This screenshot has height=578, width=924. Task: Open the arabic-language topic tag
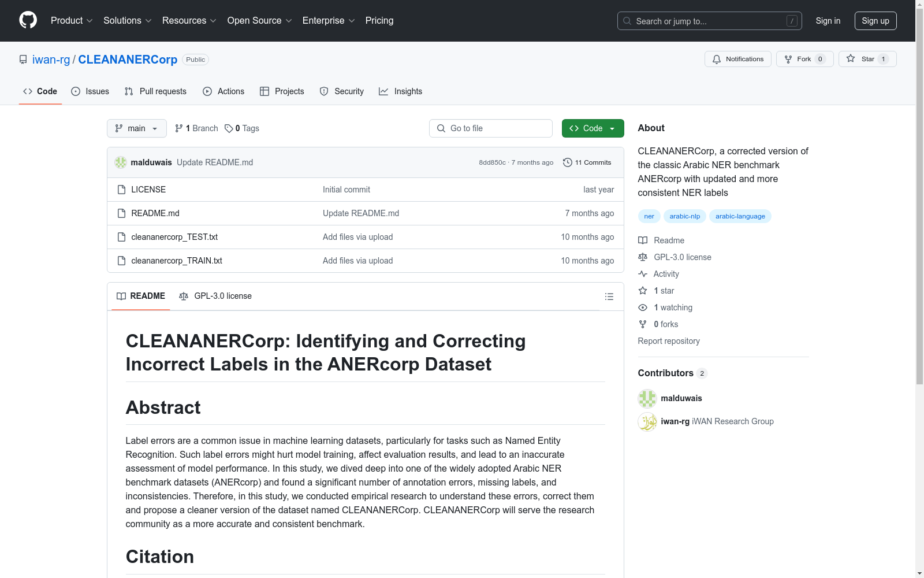(740, 216)
